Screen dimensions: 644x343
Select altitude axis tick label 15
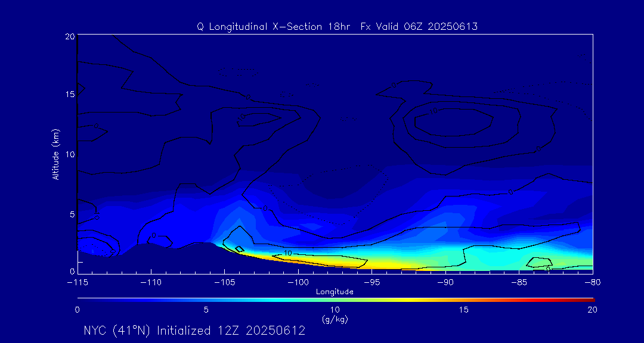[69, 94]
